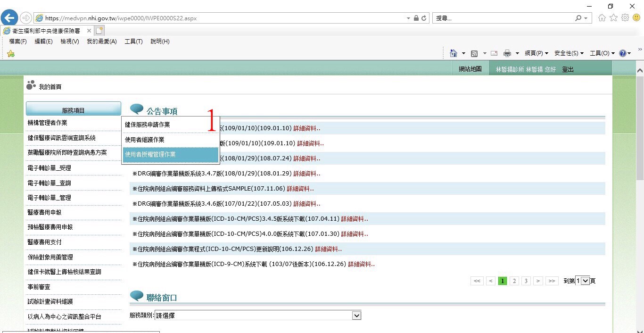Viewport: 644px width, 333px height.
Task: Expand the 安全性(S) dropdown menu
Action: [569, 53]
